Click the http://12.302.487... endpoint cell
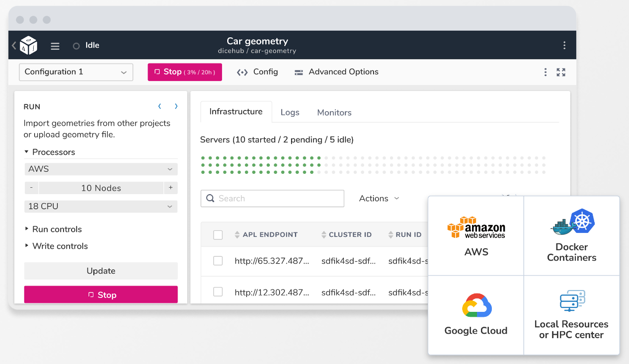The width and height of the screenshot is (629, 364). (272, 292)
